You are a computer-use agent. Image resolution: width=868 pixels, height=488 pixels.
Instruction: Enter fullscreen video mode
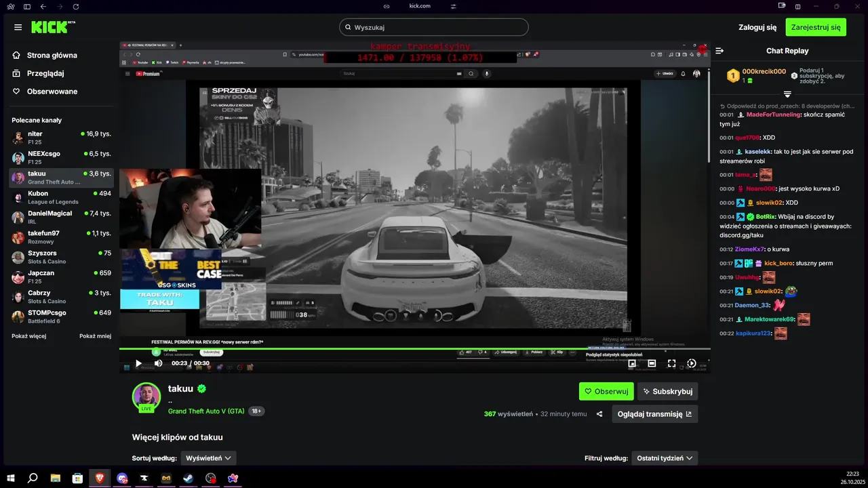tap(671, 363)
